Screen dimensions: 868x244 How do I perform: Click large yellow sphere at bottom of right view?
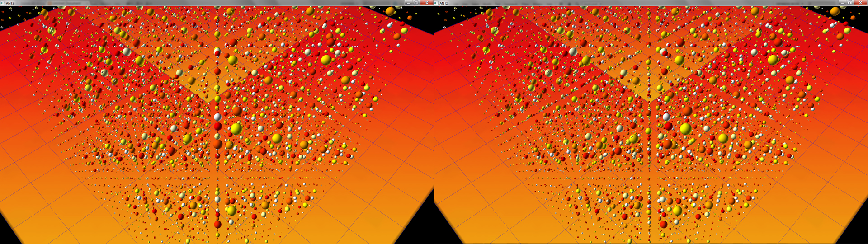(x=677, y=211)
